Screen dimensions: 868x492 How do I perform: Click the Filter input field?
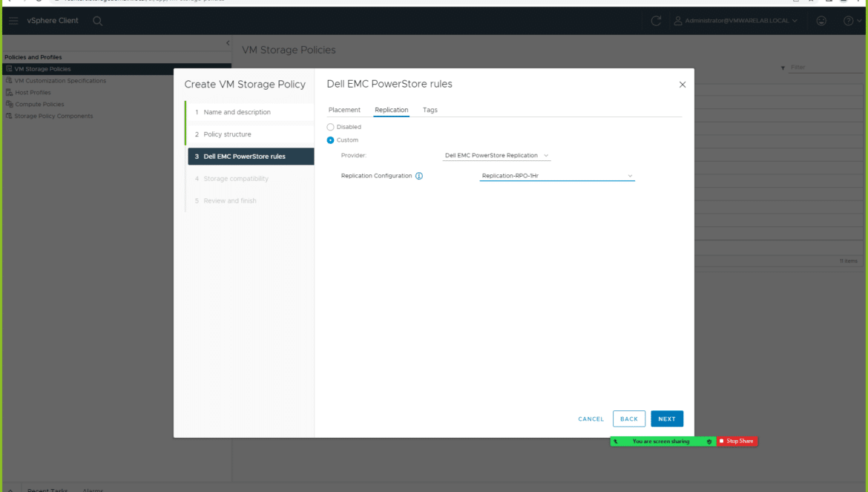(826, 68)
